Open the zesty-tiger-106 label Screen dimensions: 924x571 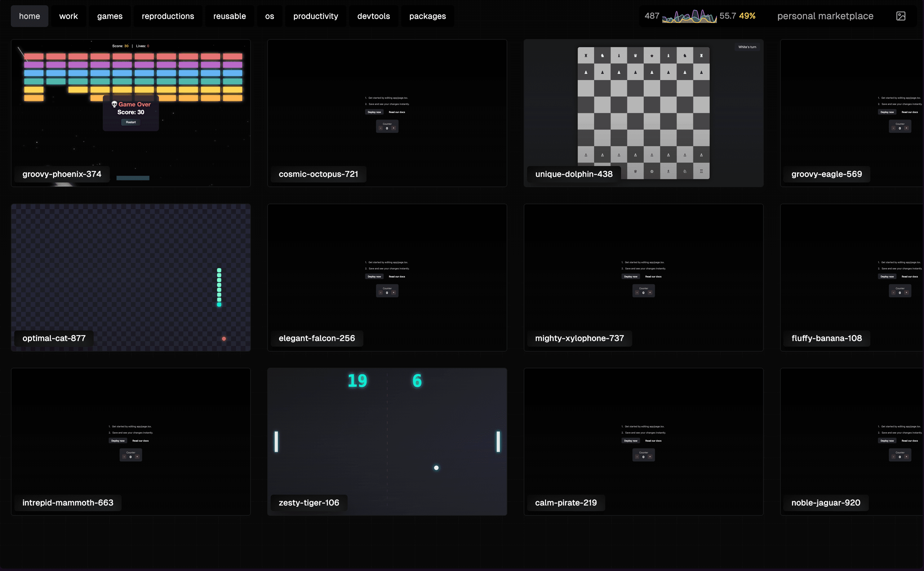click(x=309, y=503)
